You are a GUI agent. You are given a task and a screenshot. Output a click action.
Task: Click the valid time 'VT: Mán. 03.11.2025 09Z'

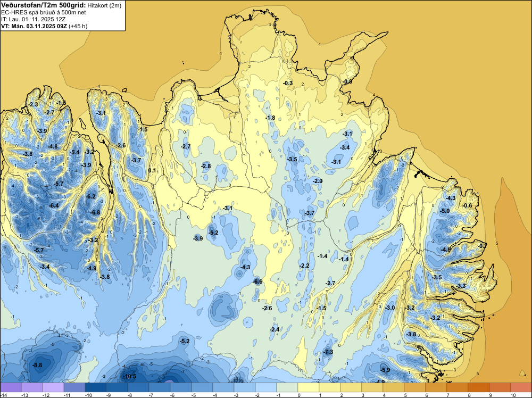(x=34, y=26)
